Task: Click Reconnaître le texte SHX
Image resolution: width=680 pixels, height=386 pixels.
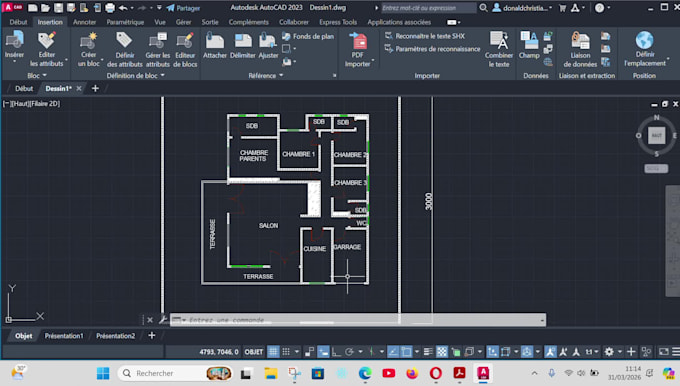Action: (x=425, y=36)
